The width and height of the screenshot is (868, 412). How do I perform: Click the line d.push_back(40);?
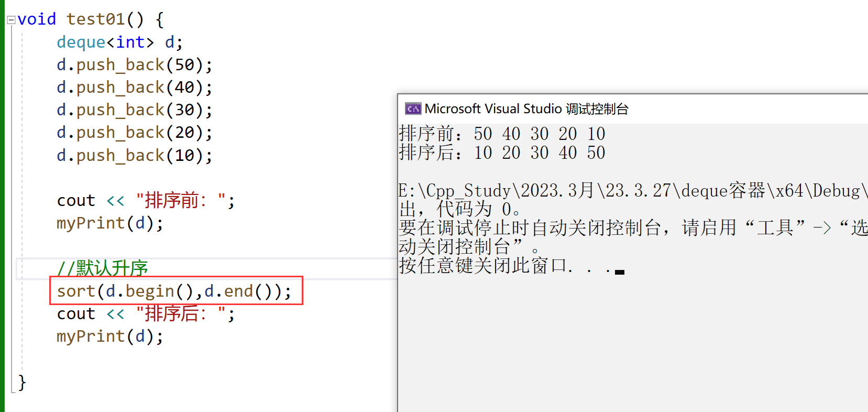135,88
